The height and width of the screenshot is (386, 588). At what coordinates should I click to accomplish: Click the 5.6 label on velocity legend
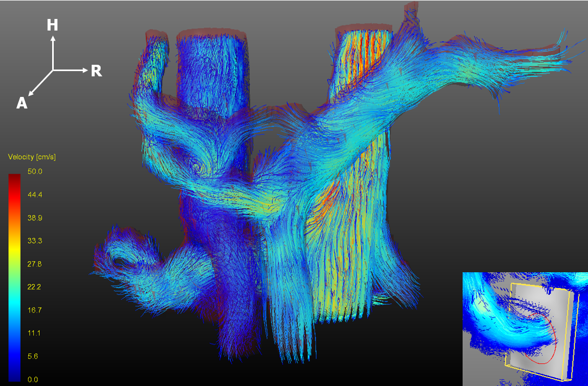click(x=33, y=356)
